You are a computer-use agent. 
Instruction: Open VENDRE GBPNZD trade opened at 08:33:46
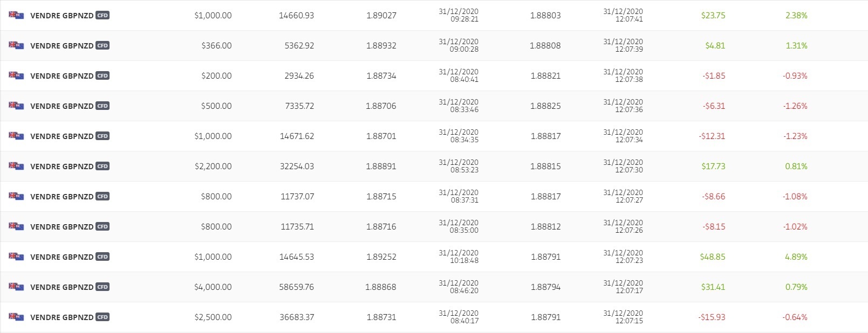point(62,106)
